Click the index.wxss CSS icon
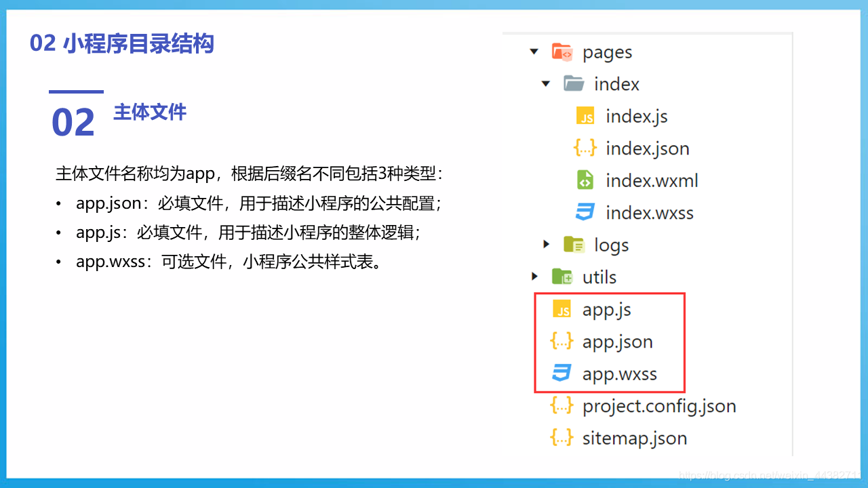The height and width of the screenshot is (488, 868). (x=585, y=212)
